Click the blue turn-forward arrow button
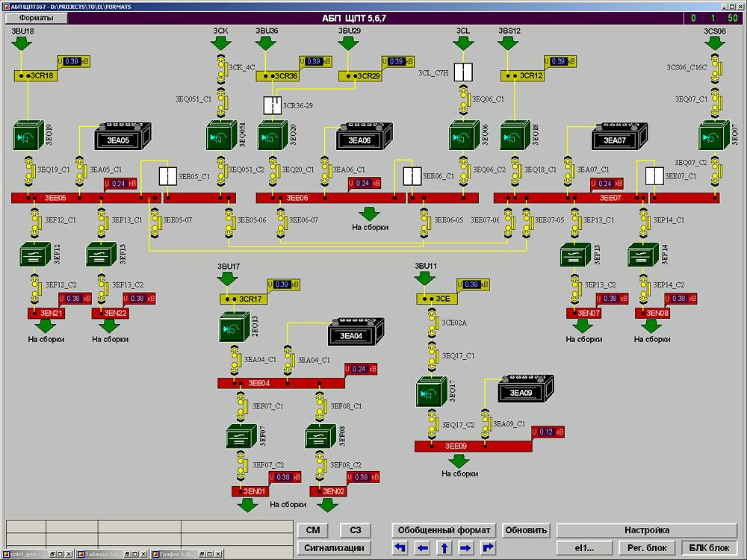The height and width of the screenshot is (560, 747). [489, 547]
